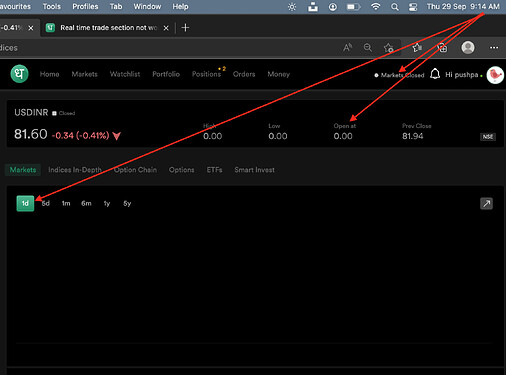This screenshot has height=375, width=506.
Task: Switch to the Markets sub-tab
Action: [x=23, y=170]
